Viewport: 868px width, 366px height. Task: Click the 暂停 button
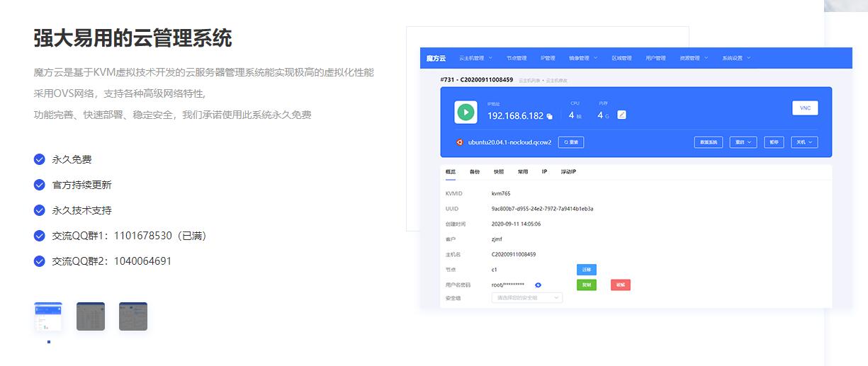tap(774, 142)
